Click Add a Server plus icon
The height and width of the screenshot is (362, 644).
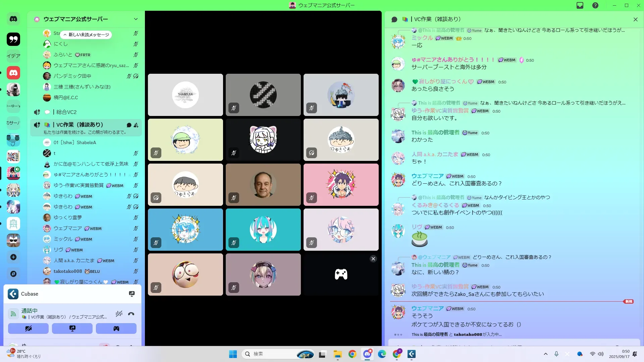[13, 257]
